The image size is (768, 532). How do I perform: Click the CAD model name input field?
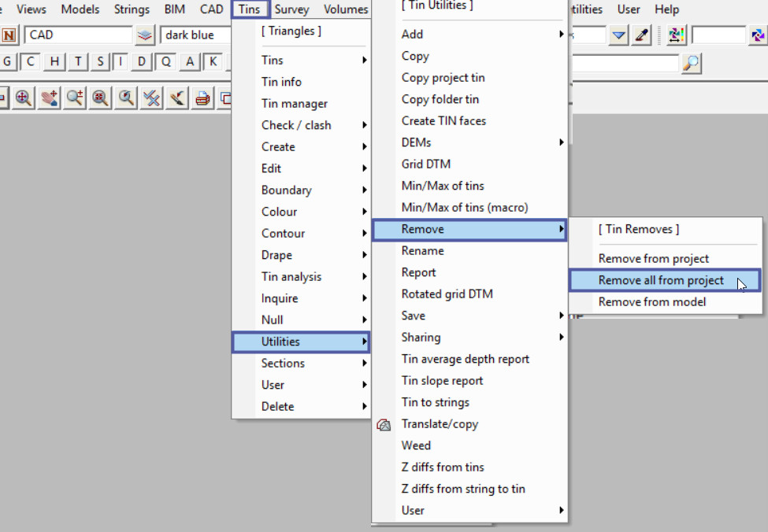(77, 35)
